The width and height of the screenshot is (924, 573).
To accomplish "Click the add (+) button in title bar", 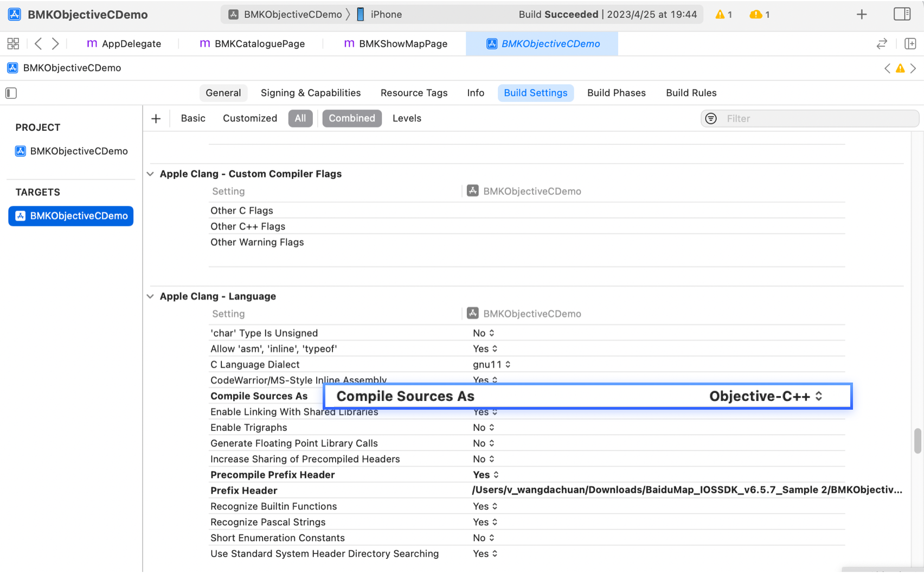I will pyautogui.click(x=861, y=15).
